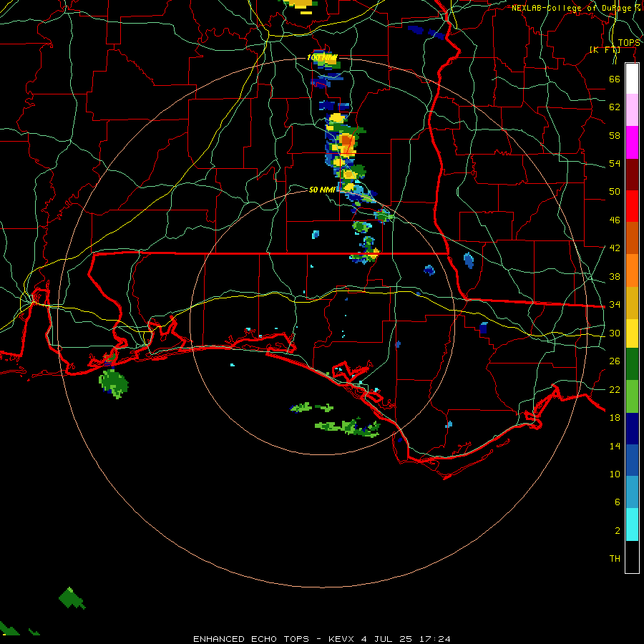Select the legend value "34"
Viewport: 644px width, 644px height.
click(615, 305)
